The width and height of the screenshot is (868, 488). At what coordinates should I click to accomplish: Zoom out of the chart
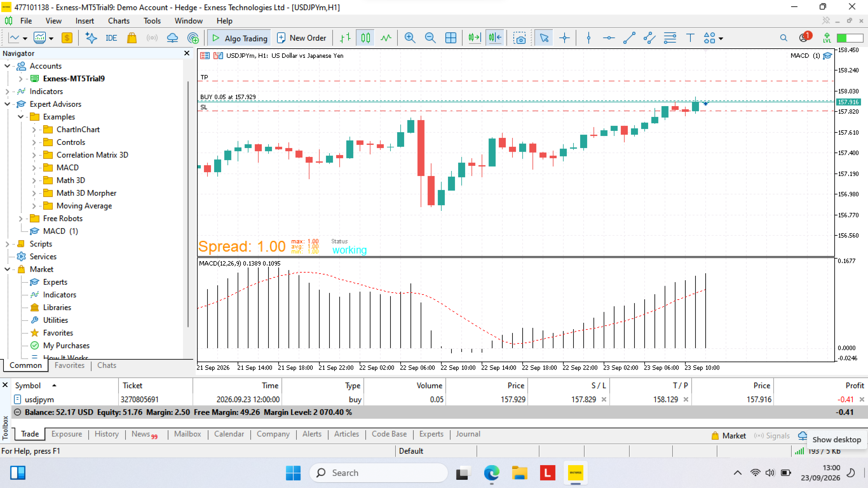[430, 38]
